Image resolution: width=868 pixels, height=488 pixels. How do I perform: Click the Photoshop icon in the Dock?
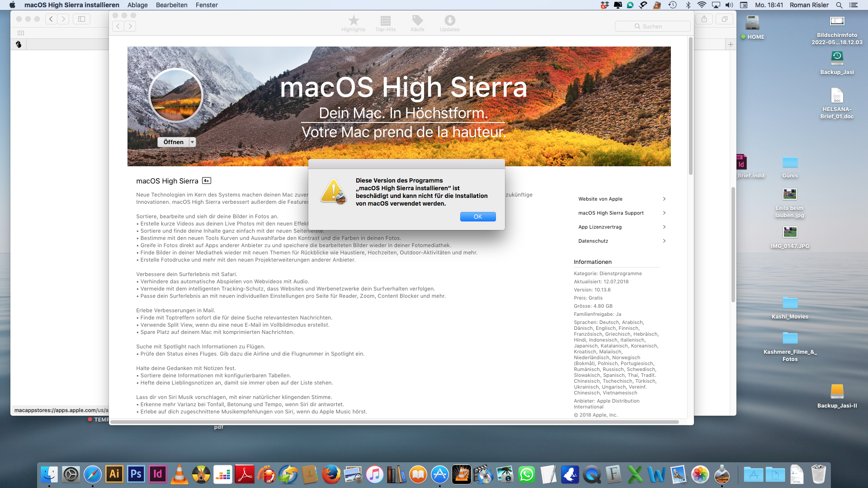tap(136, 474)
